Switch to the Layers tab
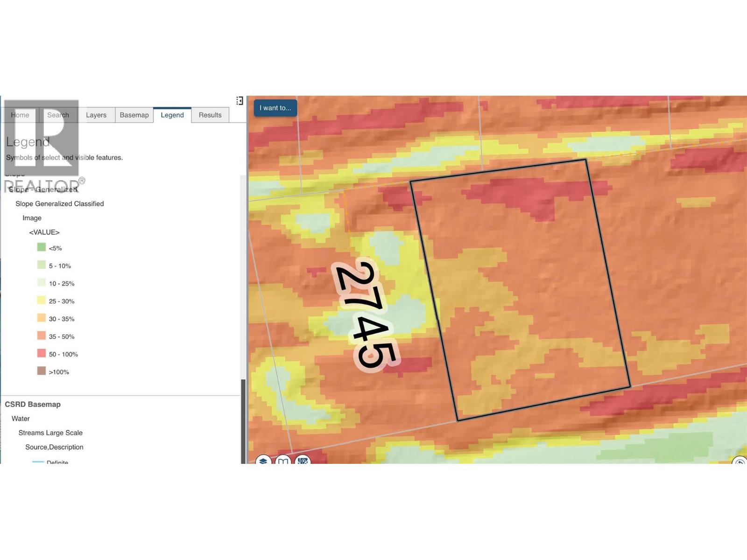 (x=96, y=115)
